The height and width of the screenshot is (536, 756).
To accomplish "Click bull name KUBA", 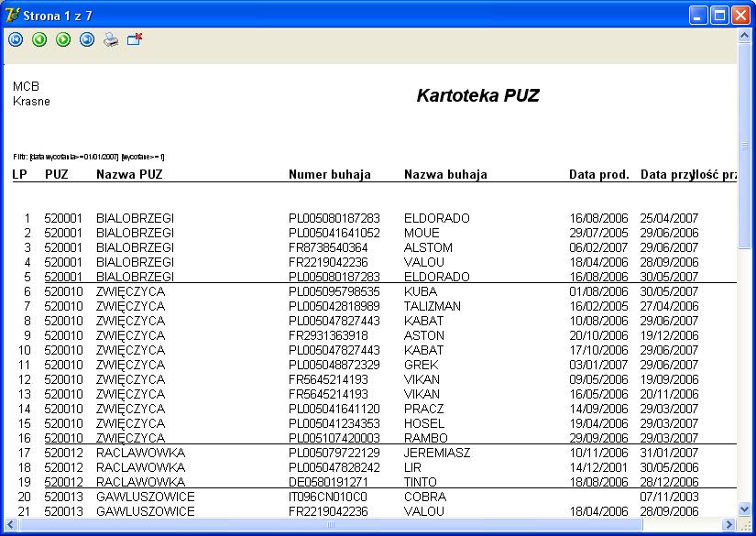I will pos(421,291).
